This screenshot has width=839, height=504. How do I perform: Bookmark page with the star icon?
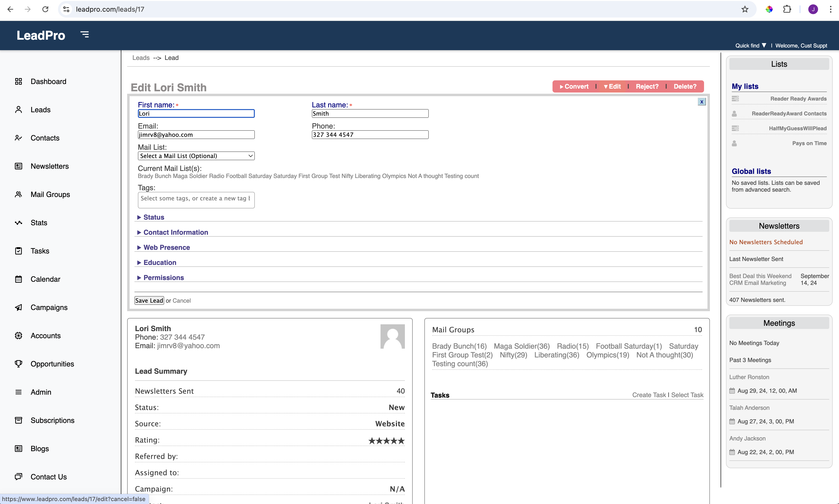click(x=745, y=9)
